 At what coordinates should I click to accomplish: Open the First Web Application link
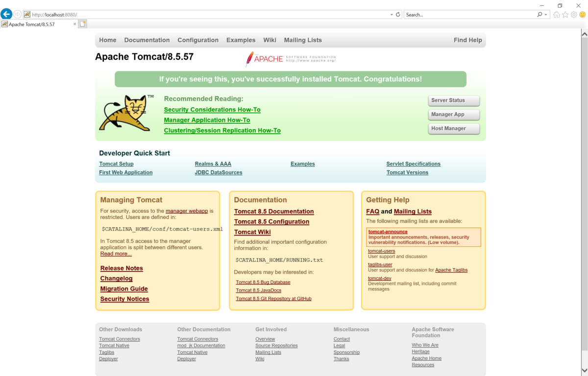click(126, 172)
